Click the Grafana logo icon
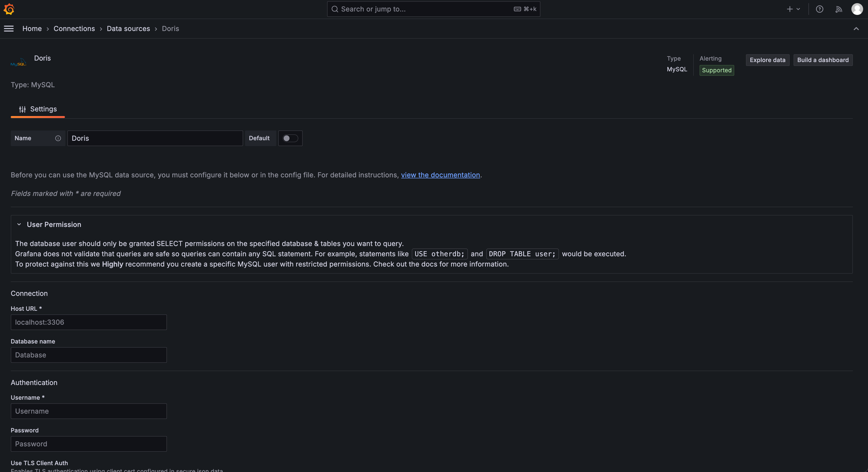868x472 pixels. point(9,9)
